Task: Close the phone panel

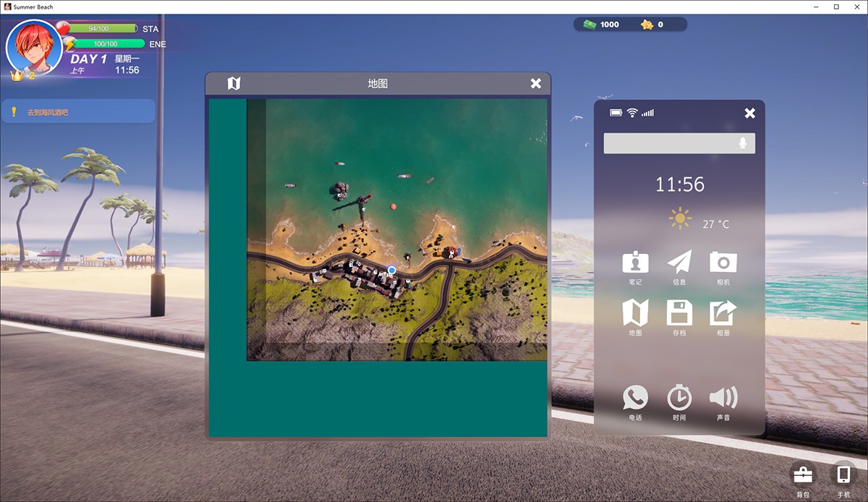Action: pyautogui.click(x=749, y=113)
